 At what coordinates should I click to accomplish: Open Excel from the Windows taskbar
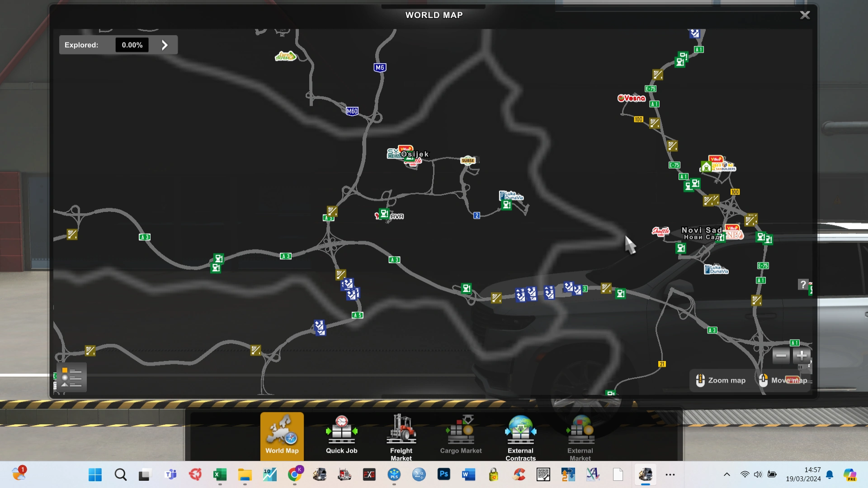pos(220,474)
